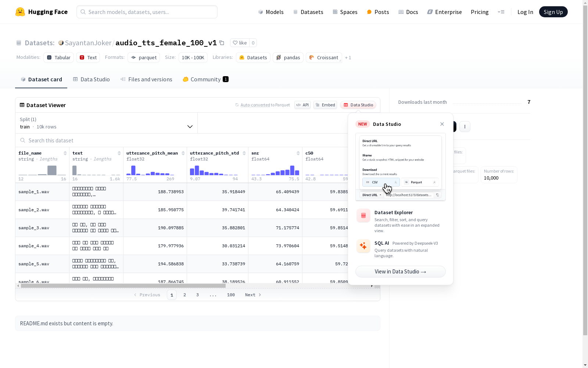Select the parquet format tag
The width and height of the screenshot is (588, 368).
(144, 57)
